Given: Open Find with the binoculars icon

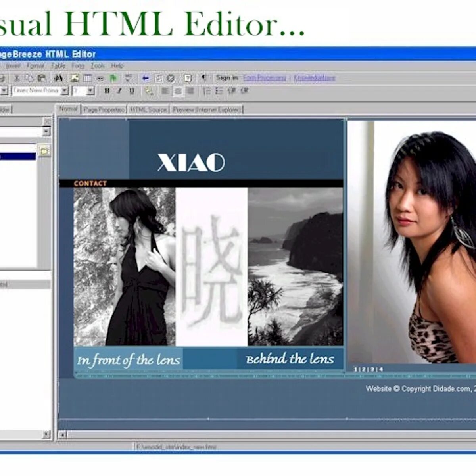Looking at the screenshot, I should coord(58,78).
